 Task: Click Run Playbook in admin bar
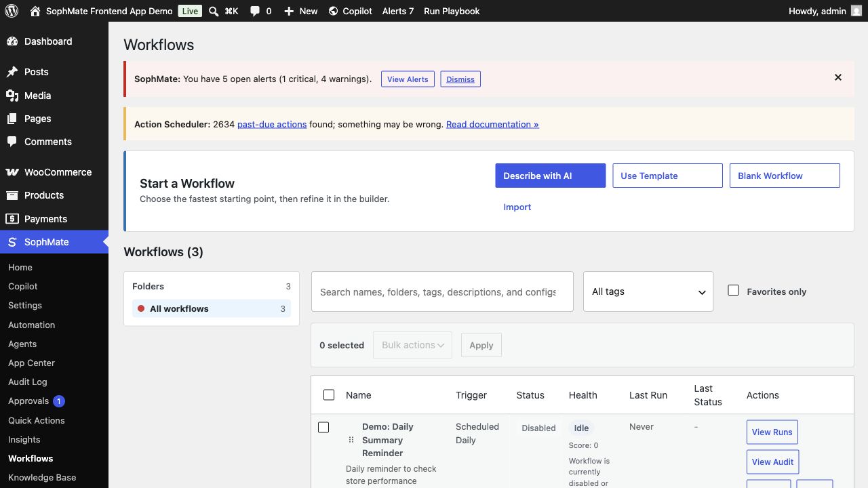click(x=452, y=11)
